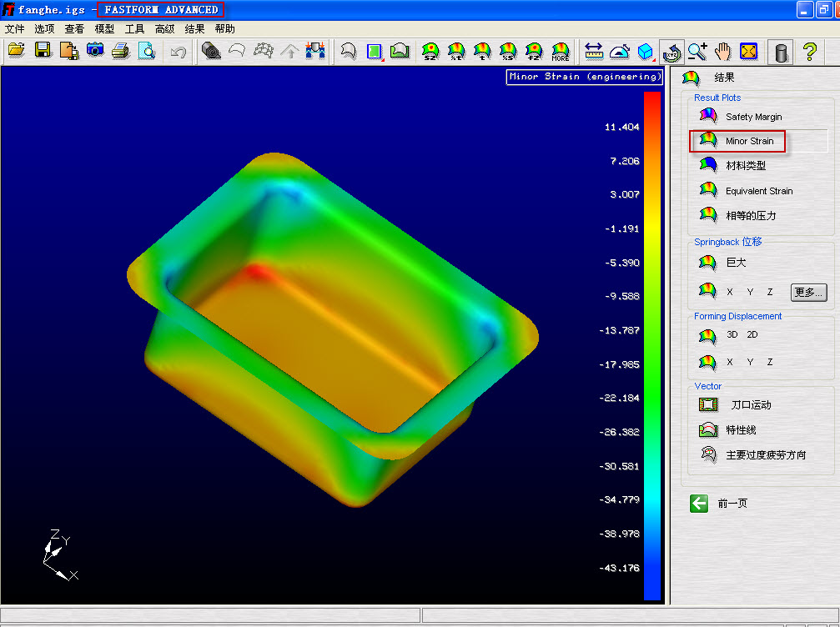Show the 刀口运动 vector plot

[x=735, y=404]
